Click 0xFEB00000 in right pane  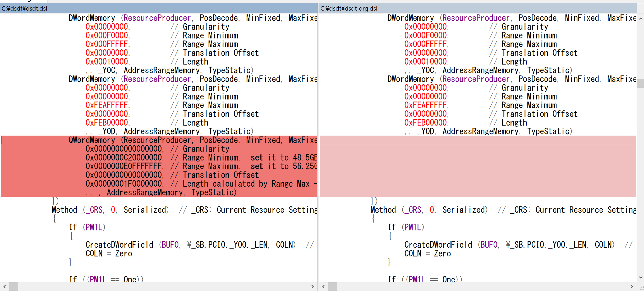[426, 123]
